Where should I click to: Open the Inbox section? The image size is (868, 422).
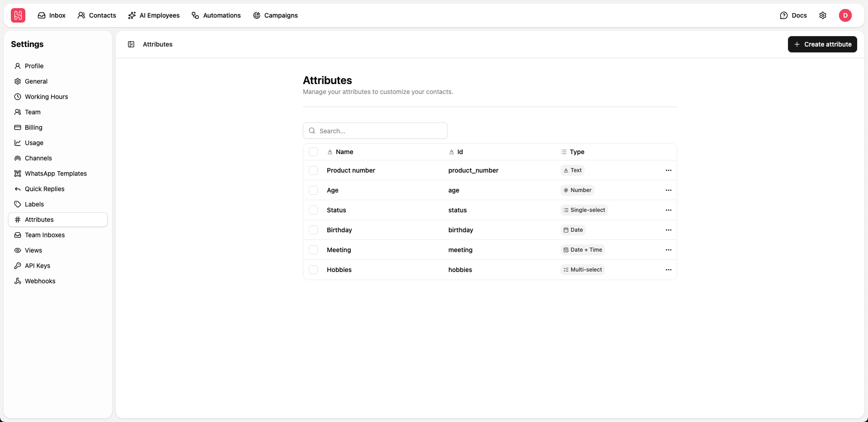click(x=51, y=15)
